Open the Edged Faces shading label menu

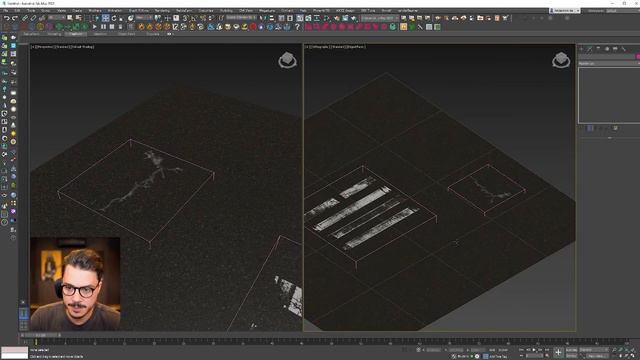click(x=355, y=47)
